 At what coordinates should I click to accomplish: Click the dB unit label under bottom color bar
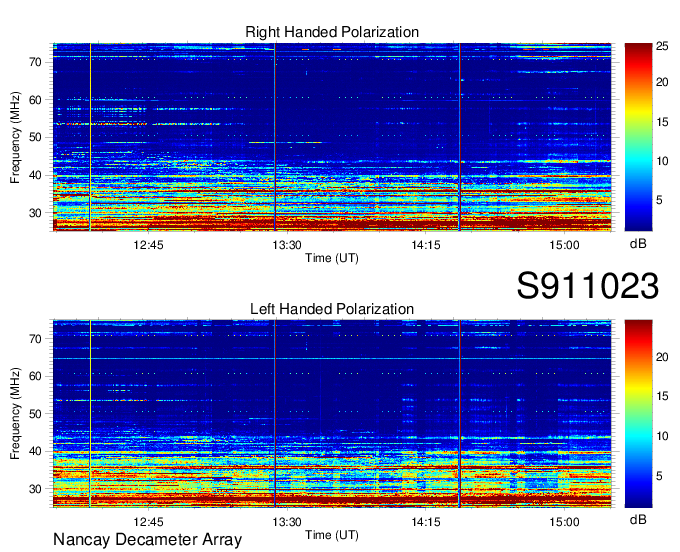[x=638, y=520]
